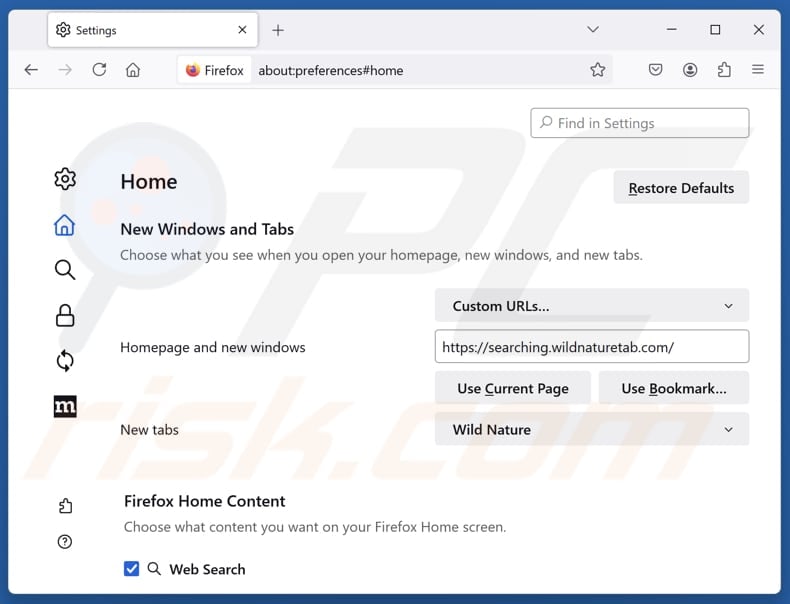The image size is (790, 604).
Task: Open the Search settings category
Action: pyautogui.click(x=65, y=270)
